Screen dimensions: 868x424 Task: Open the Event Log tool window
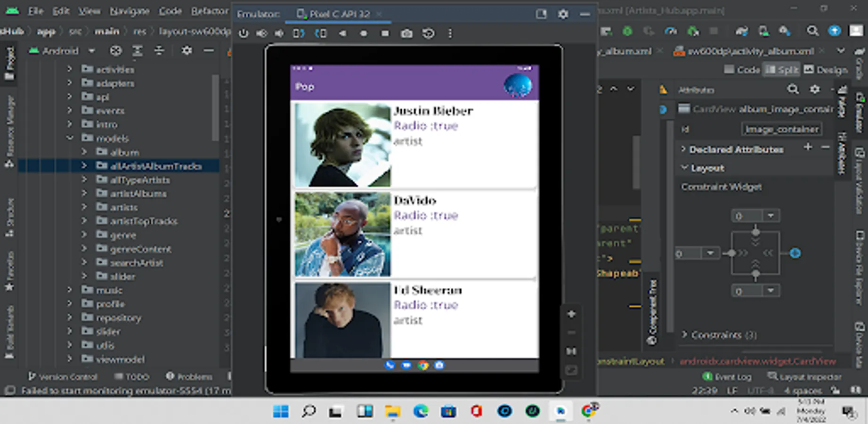coord(727,376)
